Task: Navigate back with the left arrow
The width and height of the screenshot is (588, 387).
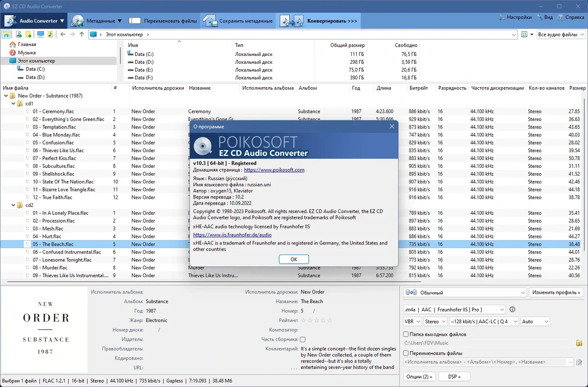Action: 63,34
